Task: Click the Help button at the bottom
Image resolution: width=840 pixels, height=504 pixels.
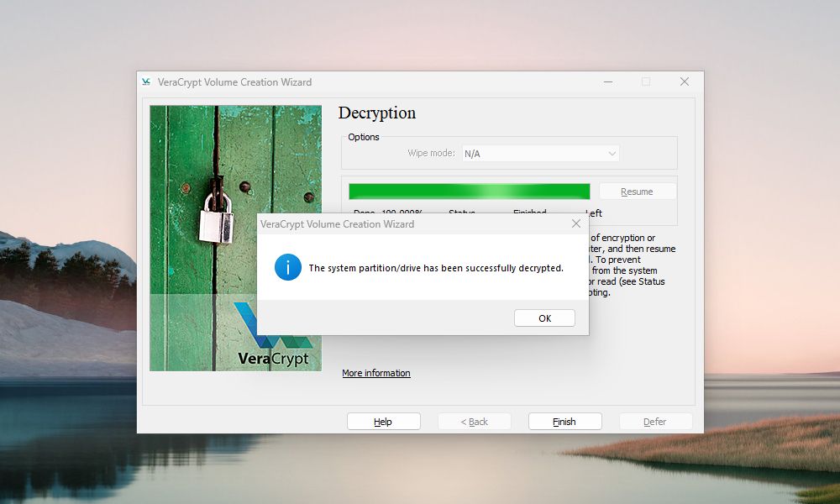Action: point(383,422)
